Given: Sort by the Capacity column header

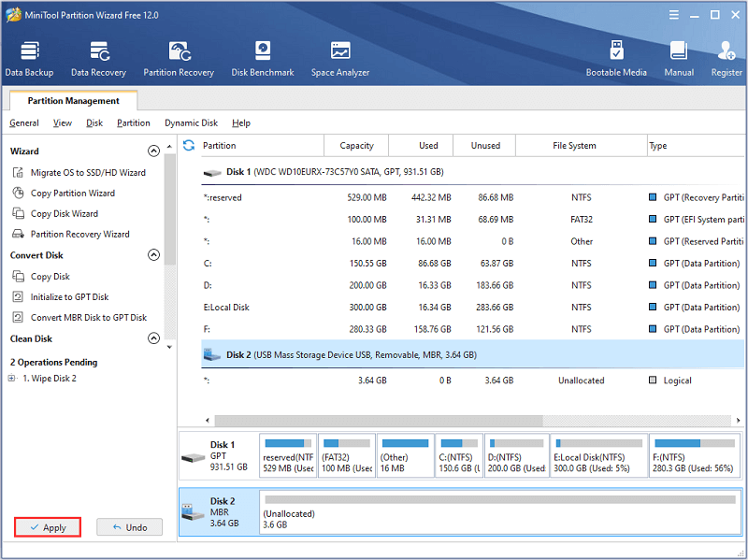Looking at the screenshot, I should click(356, 146).
